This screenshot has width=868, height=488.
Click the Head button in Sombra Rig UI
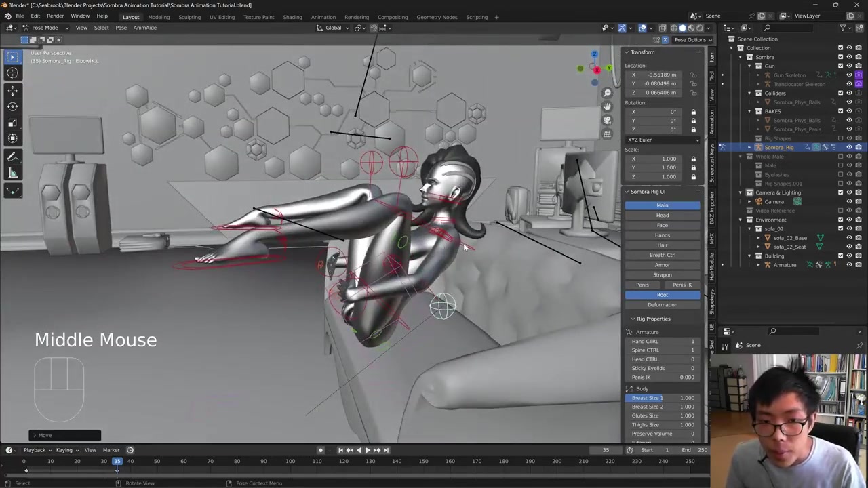(x=662, y=216)
